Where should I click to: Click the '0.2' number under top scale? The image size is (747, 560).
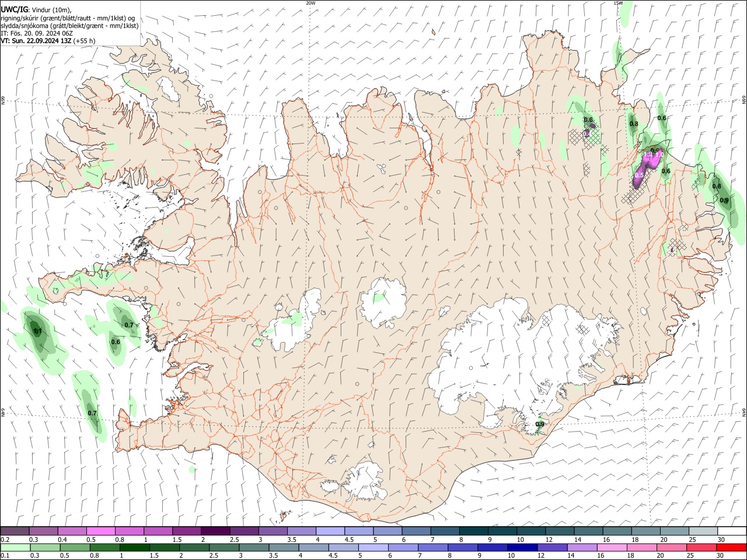(x=5, y=540)
